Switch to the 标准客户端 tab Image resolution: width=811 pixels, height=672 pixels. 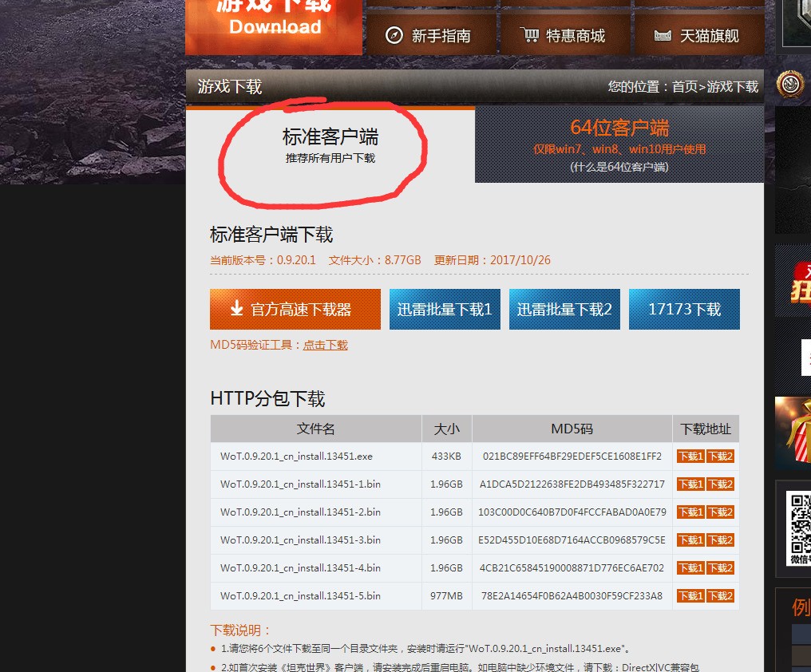330,144
